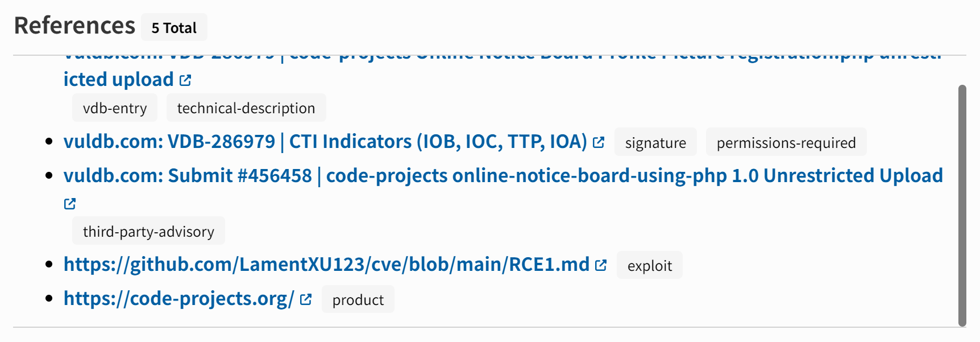Click the vdb-entry tag
This screenshot has width=980, height=342.
click(x=115, y=108)
